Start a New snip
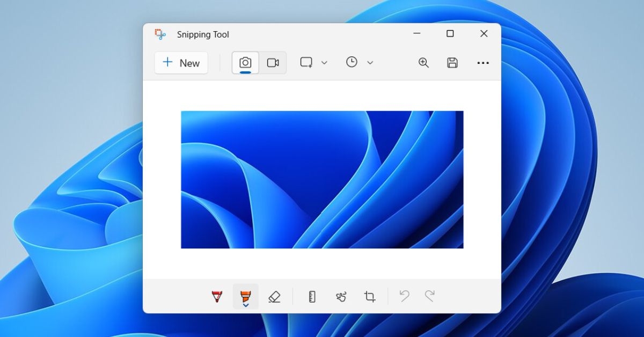The width and height of the screenshot is (644, 337). [181, 63]
